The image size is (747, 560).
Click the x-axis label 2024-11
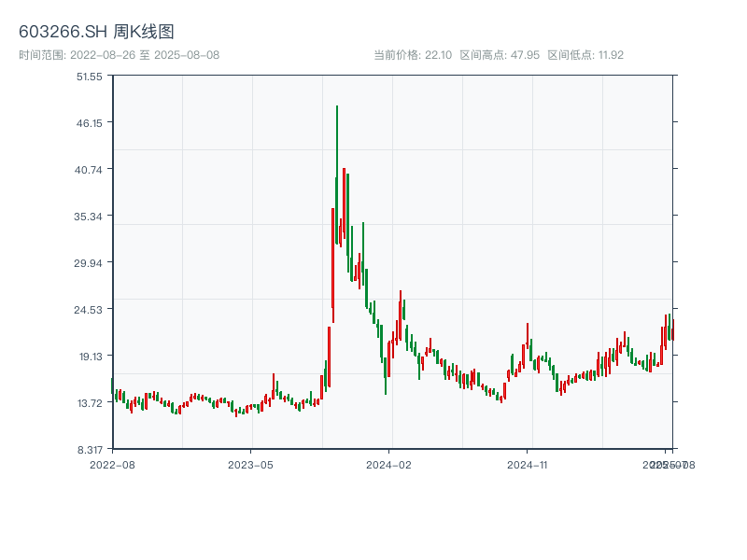tap(527, 465)
